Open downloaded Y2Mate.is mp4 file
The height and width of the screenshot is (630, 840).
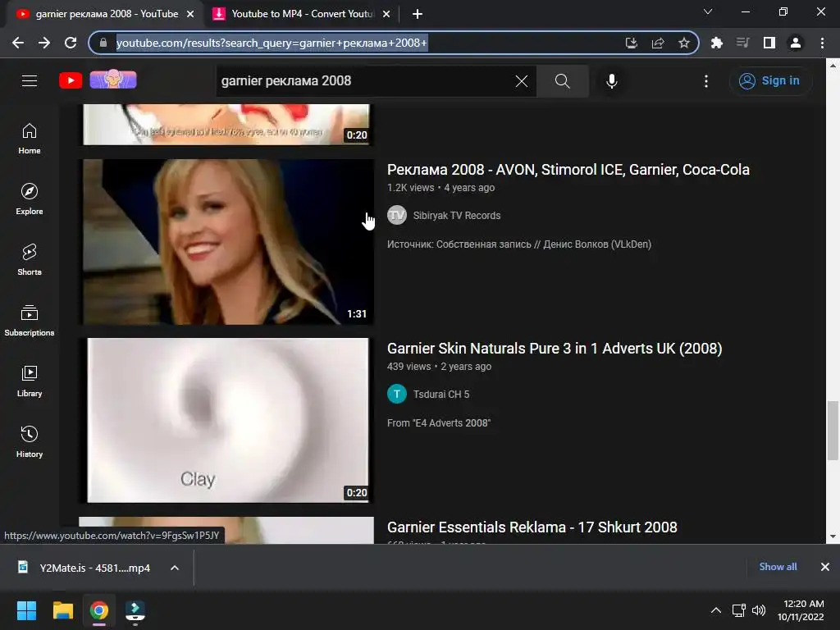(x=85, y=568)
